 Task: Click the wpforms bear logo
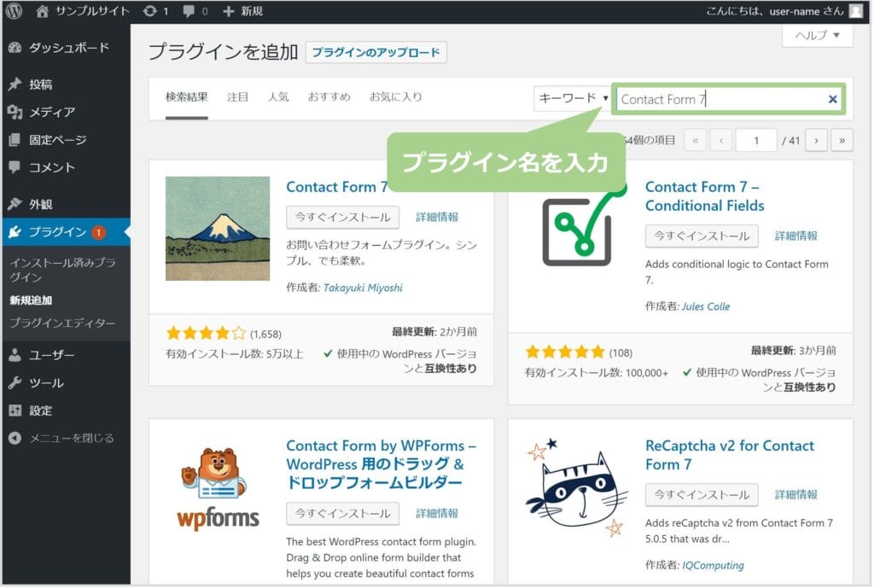[218, 487]
